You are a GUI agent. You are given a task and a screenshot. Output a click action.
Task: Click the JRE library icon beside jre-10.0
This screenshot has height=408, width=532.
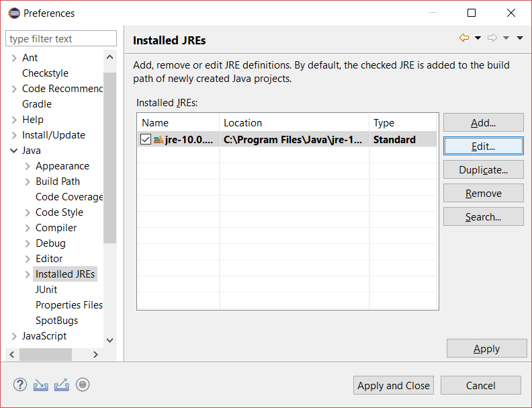[159, 140]
